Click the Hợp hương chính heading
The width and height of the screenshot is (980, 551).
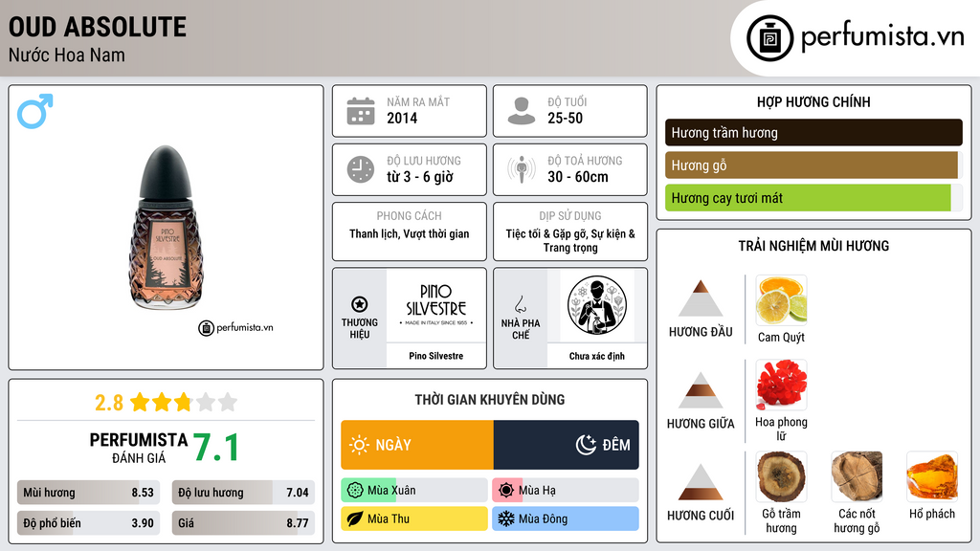tap(813, 101)
